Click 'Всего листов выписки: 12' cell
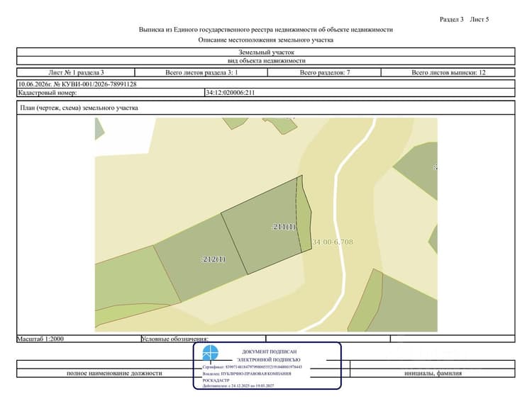The image size is (532, 411). click(448, 72)
